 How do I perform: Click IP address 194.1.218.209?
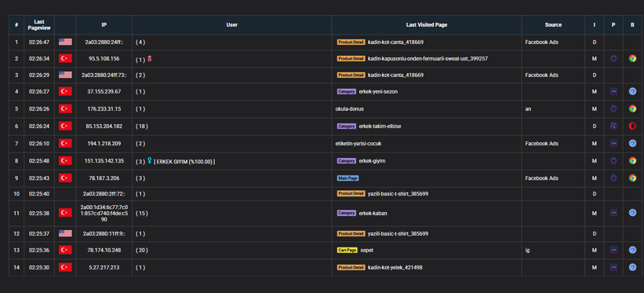[x=104, y=144]
